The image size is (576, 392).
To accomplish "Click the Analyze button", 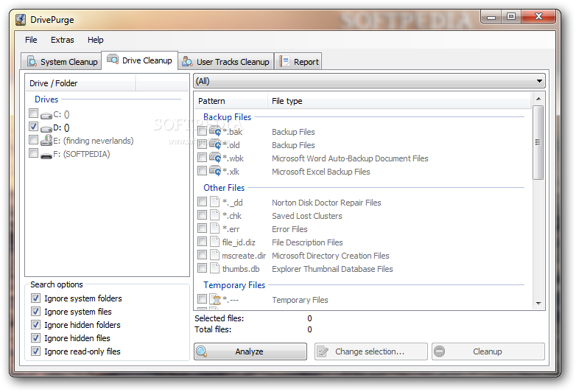I will click(x=250, y=351).
